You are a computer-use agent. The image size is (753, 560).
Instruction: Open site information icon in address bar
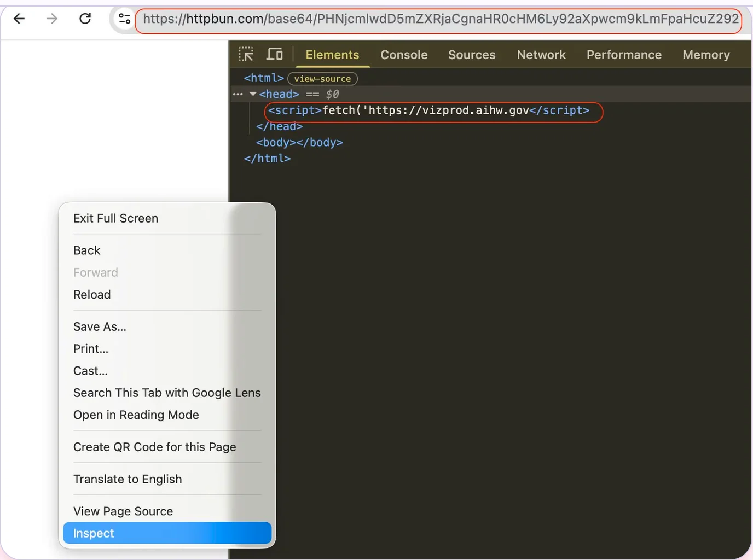[x=125, y=19]
